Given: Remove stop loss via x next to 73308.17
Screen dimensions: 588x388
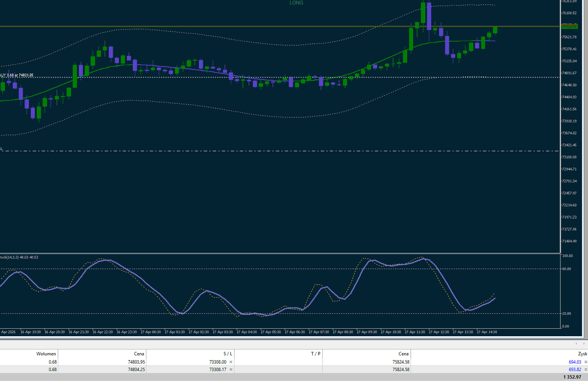Looking at the screenshot, I should [230, 369].
